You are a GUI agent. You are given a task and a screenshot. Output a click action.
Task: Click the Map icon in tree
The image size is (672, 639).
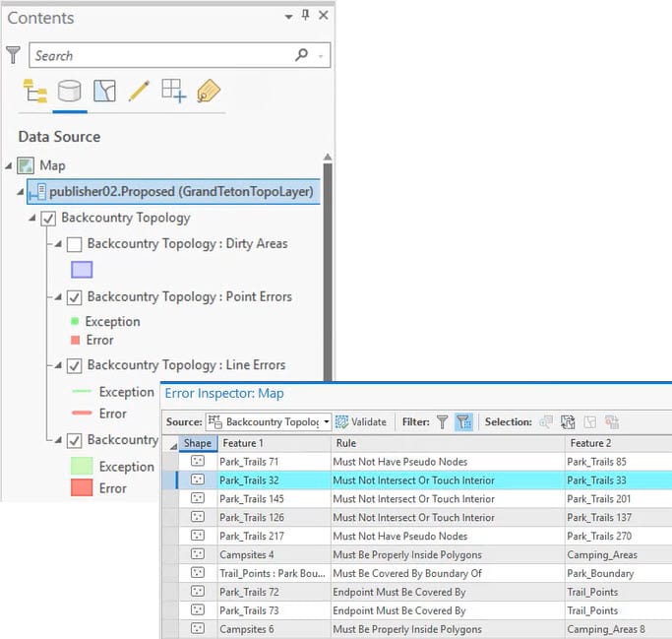pos(26,165)
